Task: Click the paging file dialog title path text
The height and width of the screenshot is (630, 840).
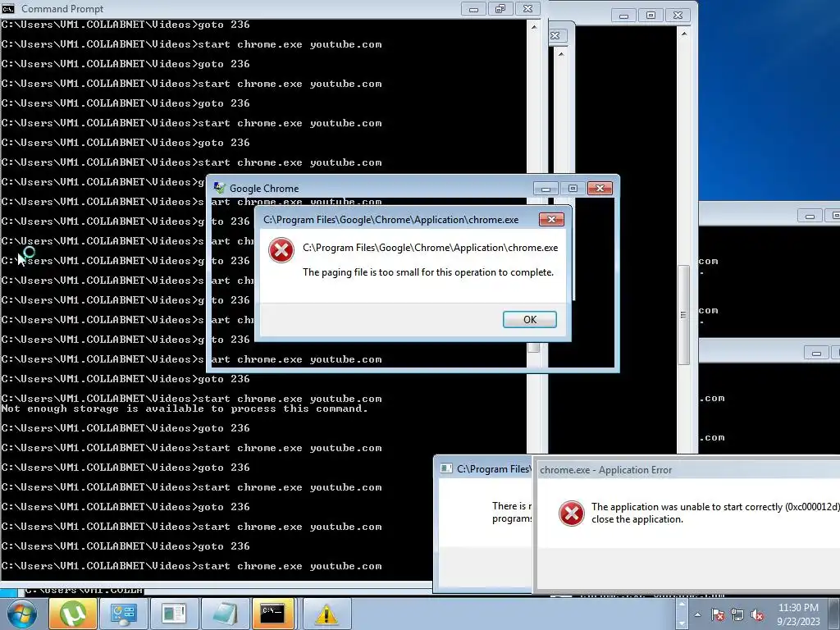Action: pyautogui.click(x=390, y=220)
